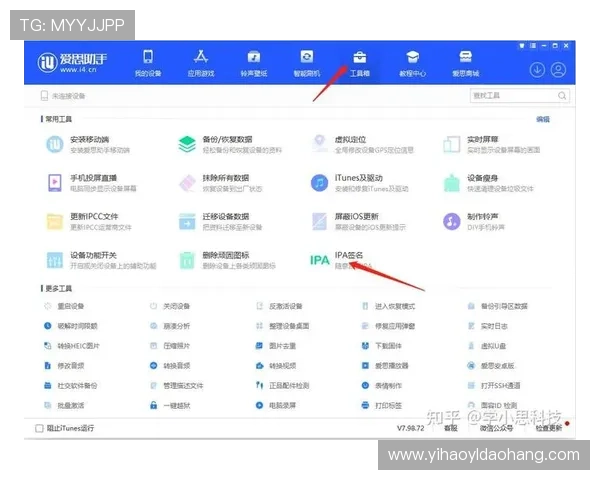600x480 pixels.
Task: Select 反激活设备 tool
Action: coord(279,306)
